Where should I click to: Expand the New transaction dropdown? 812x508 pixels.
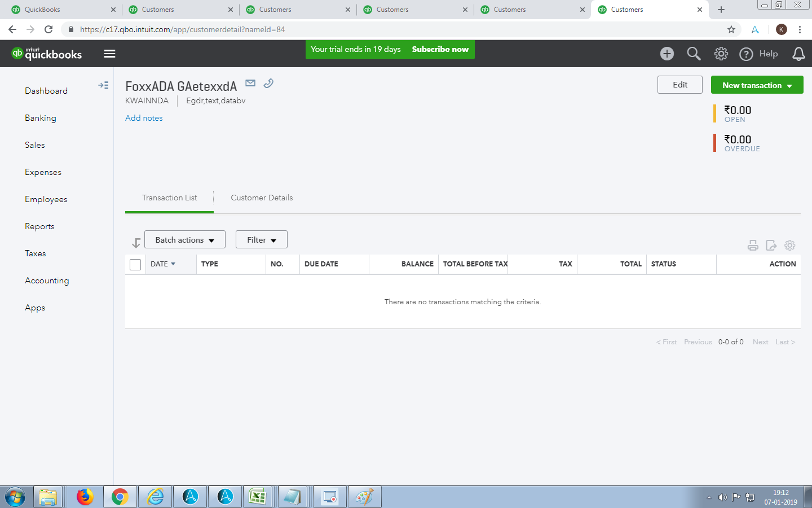pyautogui.click(x=757, y=85)
